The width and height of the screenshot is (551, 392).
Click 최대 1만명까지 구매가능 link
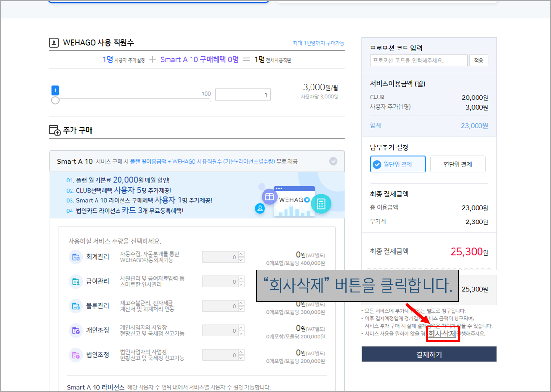click(x=318, y=43)
